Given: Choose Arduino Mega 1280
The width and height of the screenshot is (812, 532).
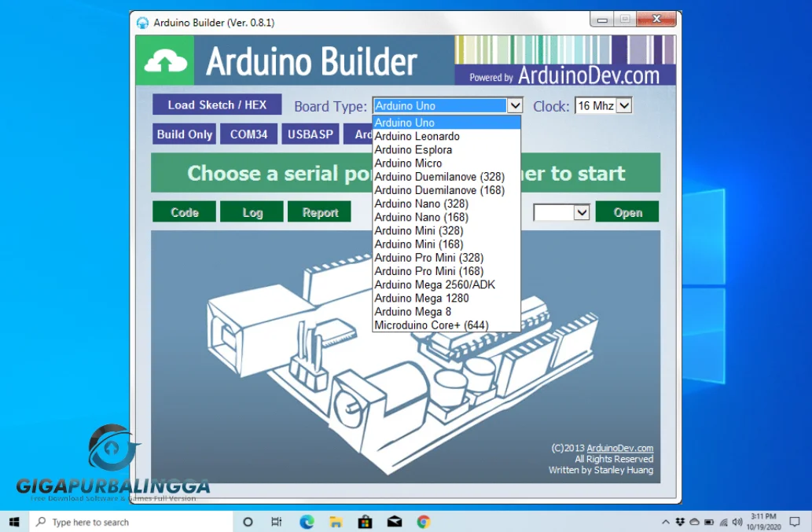Looking at the screenshot, I should 446,298.
